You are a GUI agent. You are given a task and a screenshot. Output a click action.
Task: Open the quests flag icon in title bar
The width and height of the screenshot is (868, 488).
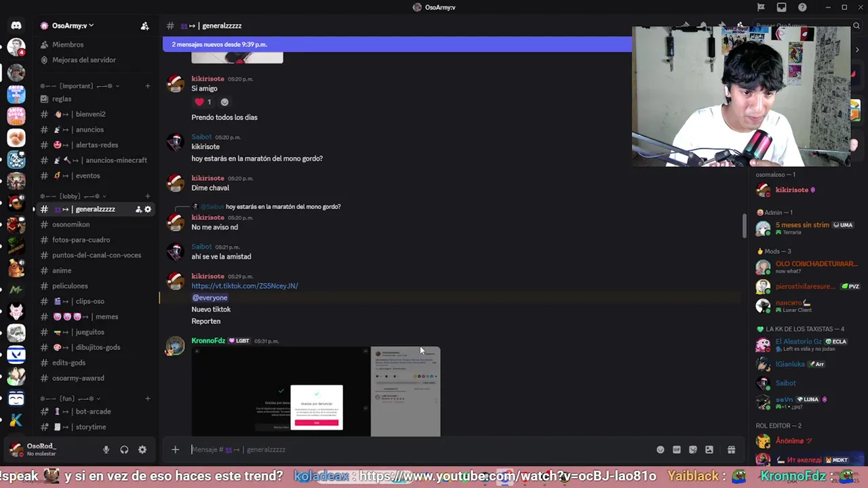[761, 7]
